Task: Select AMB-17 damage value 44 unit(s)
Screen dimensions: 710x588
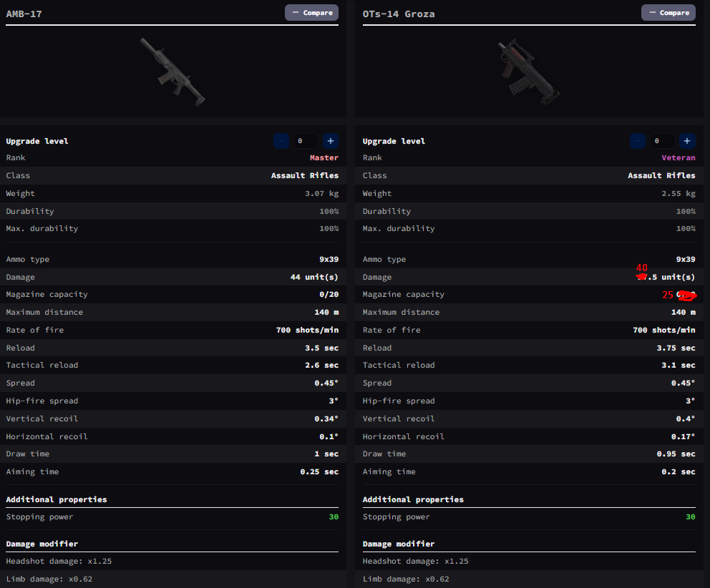Action: tap(314, 277)
